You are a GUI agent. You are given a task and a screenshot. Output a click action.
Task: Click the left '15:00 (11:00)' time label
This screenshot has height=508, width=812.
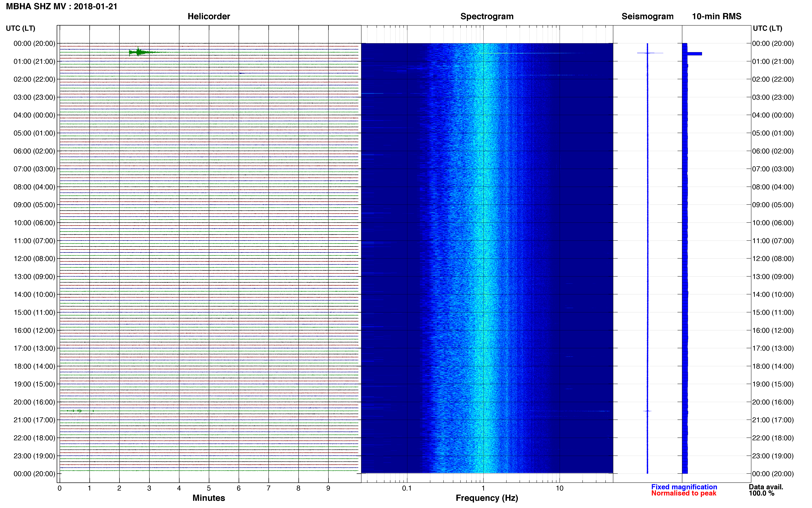[34, 312]
